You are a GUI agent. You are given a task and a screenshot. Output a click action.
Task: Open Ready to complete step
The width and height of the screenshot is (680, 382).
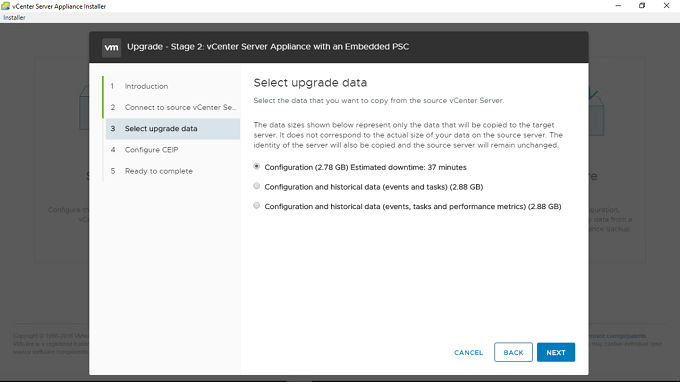pyautogui.click(x=159, y=171)
